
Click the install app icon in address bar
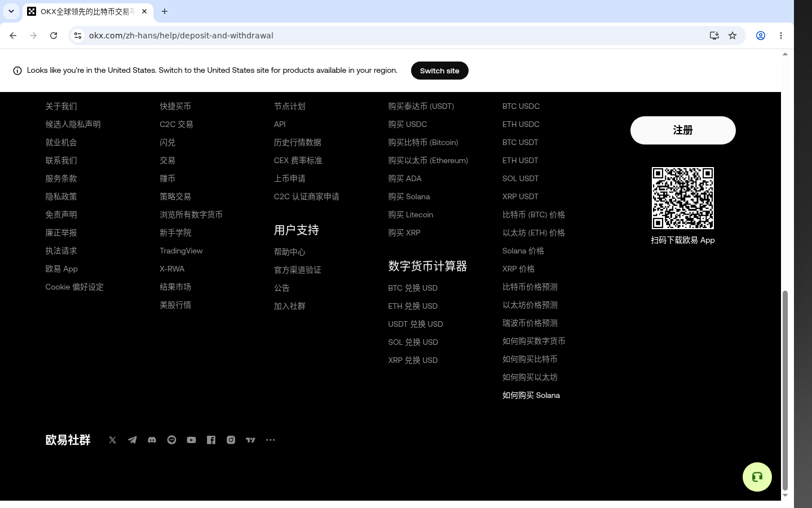pos(714,36)
